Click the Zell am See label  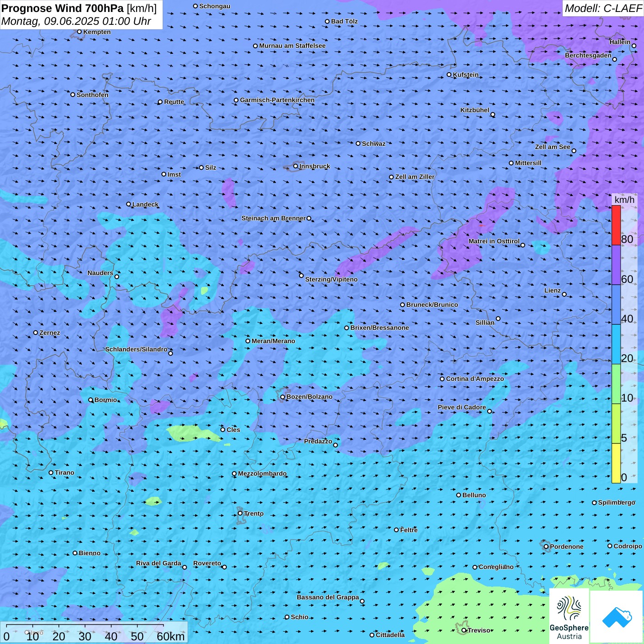[552, 147]
